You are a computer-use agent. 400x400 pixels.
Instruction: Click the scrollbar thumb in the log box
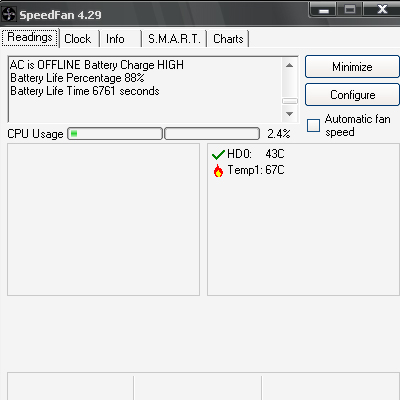(290, 101)
